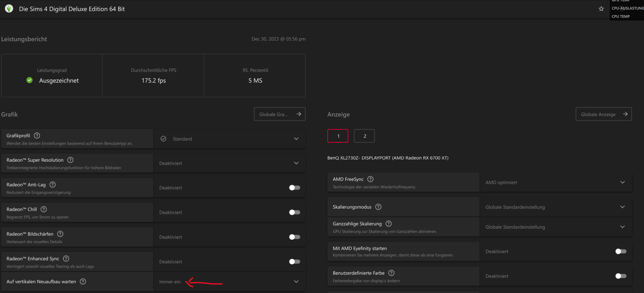Image resolution: width=644 pixels, height=293 pixels.
Task: Expand the Grafikprofil Standard dropdown
Action: pyautogui.click(x=230, y=139)
